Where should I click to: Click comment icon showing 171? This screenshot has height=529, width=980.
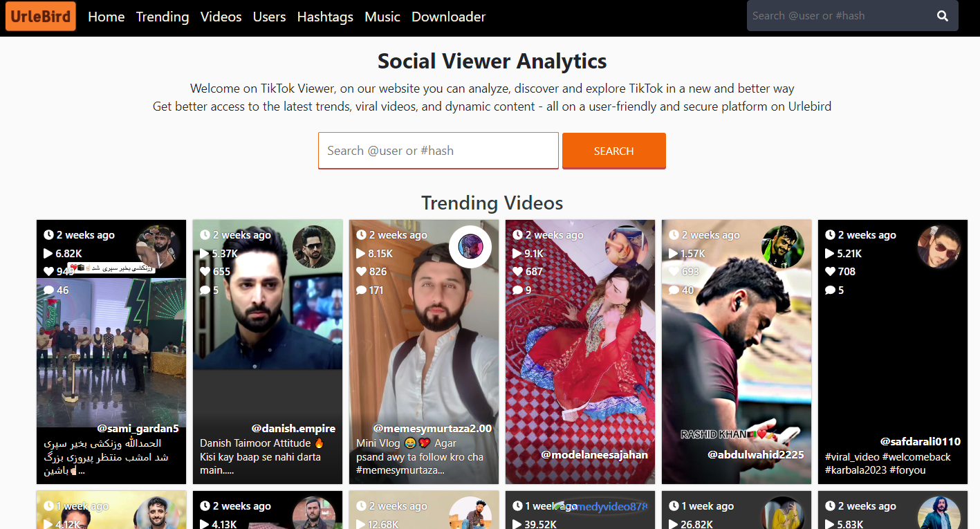361,290
